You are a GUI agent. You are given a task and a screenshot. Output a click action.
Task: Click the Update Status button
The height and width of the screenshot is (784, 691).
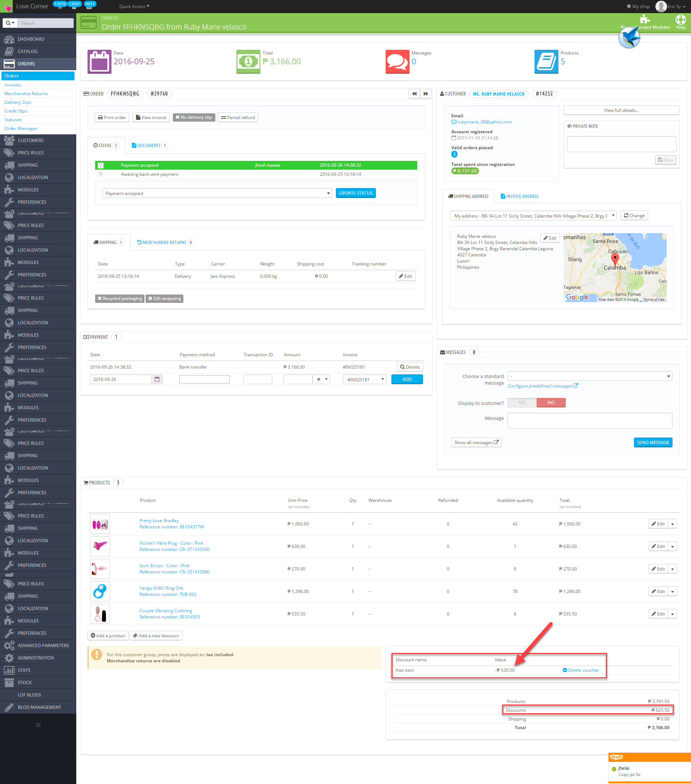(356, 193)
